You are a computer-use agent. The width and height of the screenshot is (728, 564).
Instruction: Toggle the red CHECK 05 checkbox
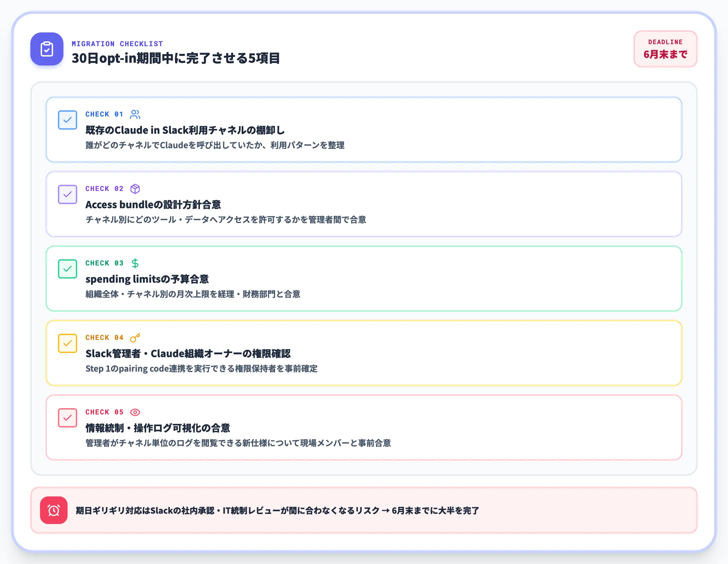68,418
